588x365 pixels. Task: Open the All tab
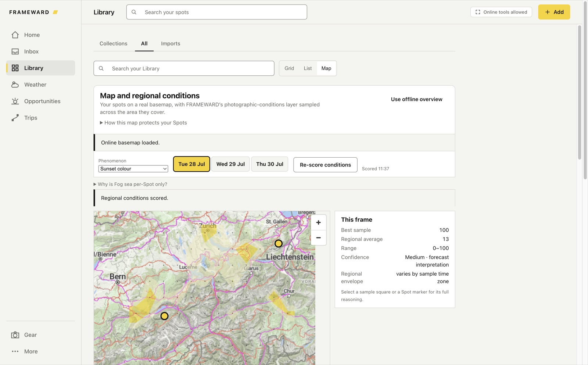pos(144,43)
